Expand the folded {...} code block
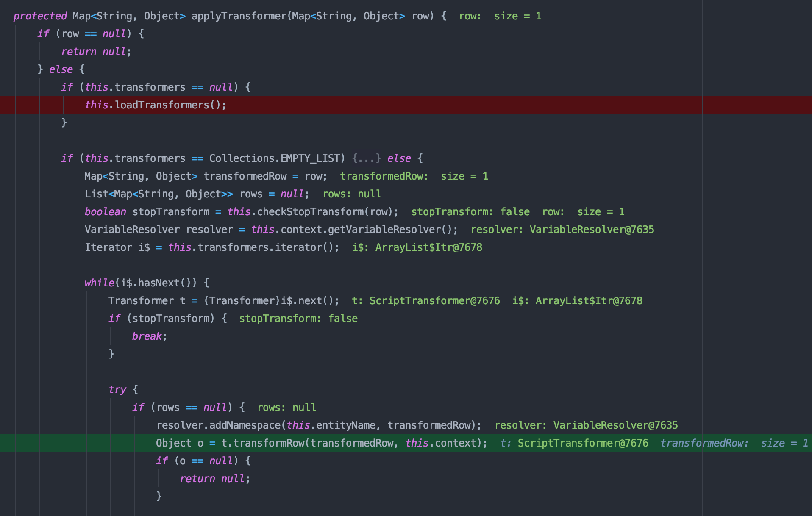 [x=366, y=158]
